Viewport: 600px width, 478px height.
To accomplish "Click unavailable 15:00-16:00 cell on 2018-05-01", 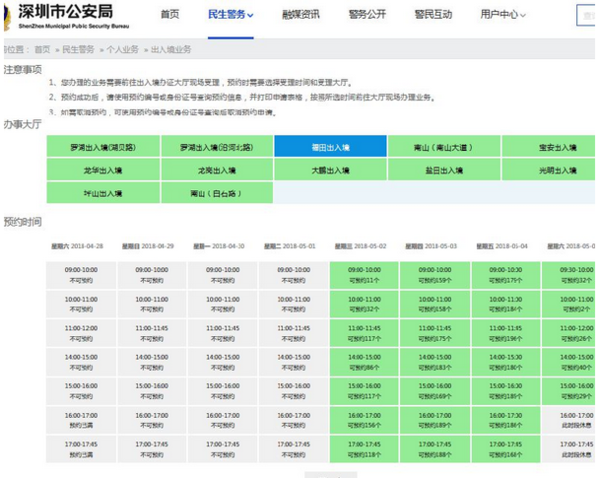I will [x=293, y=391].
